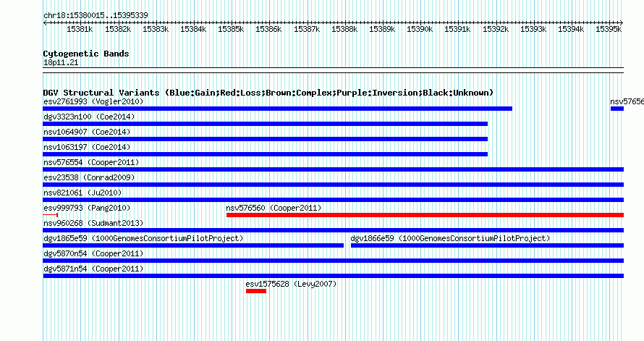Click the 15388k ruler position
The height and width of the screenshot is (341, 644).
pos(344,29)
